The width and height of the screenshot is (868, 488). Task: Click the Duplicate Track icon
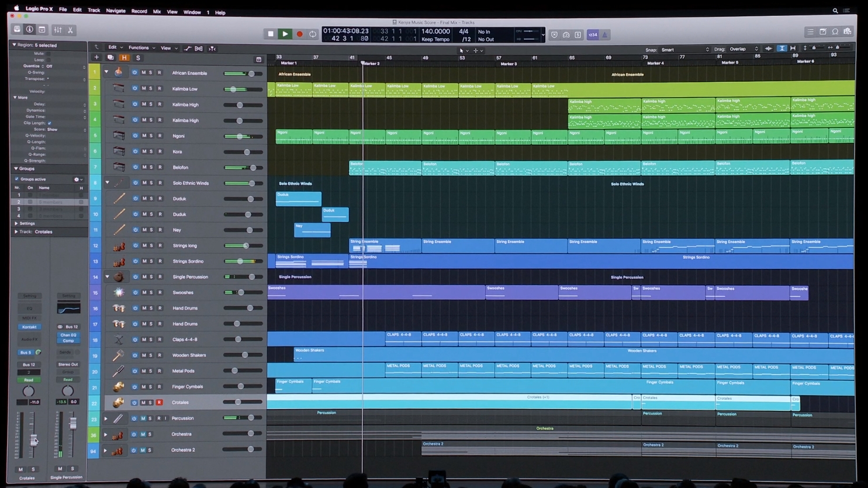coord(110,58)
